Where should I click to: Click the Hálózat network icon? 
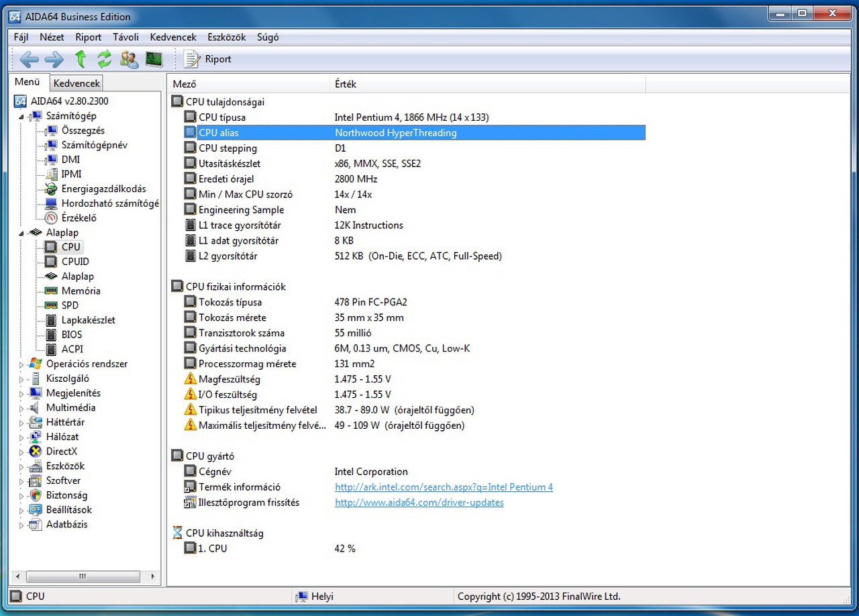(x=36, y=437)
